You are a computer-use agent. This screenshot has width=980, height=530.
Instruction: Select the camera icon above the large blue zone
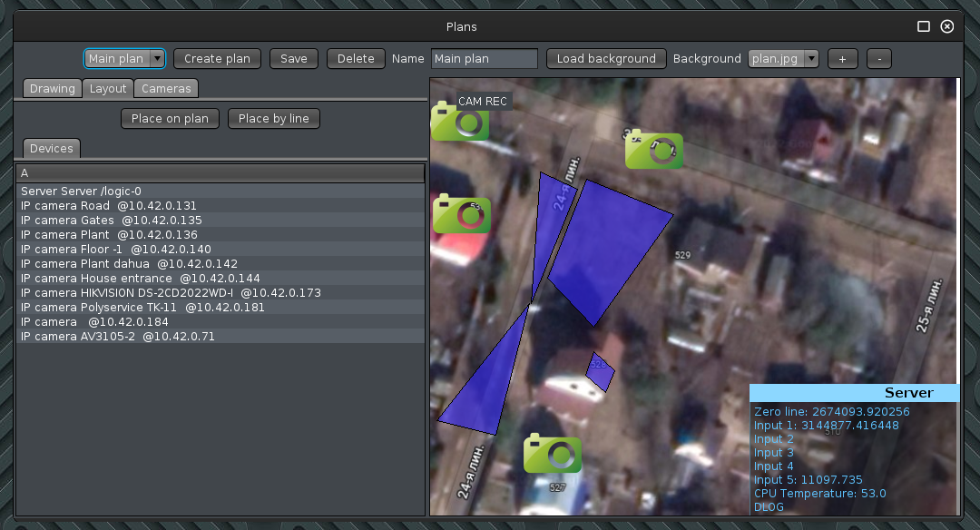pos(653,151)
